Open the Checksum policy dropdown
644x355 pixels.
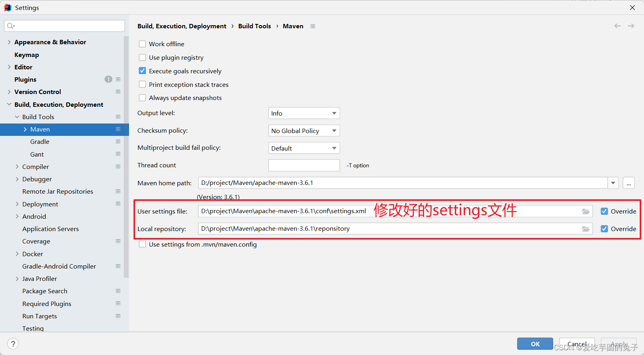(x=304, y=131)
